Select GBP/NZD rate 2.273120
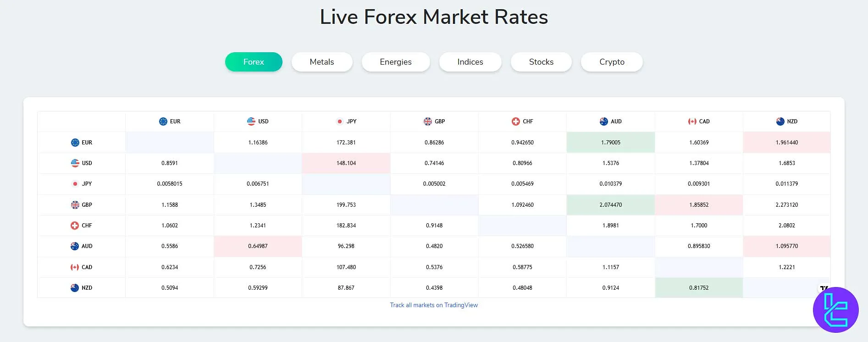 (787, 205)
